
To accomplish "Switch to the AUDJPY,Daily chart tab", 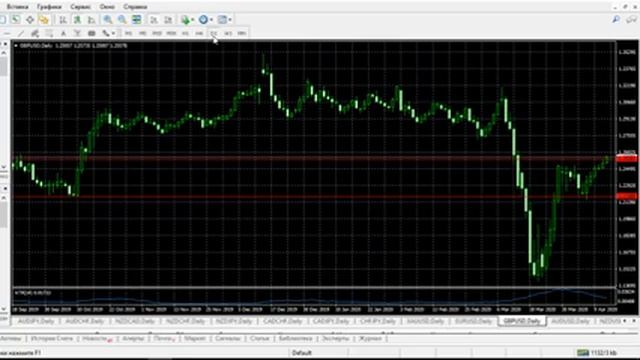I will coord(36,321).
